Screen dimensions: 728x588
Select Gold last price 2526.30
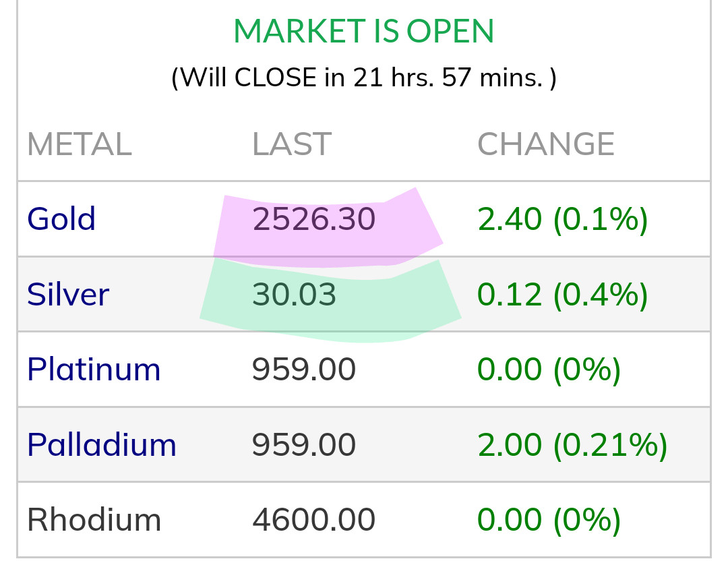313,220
